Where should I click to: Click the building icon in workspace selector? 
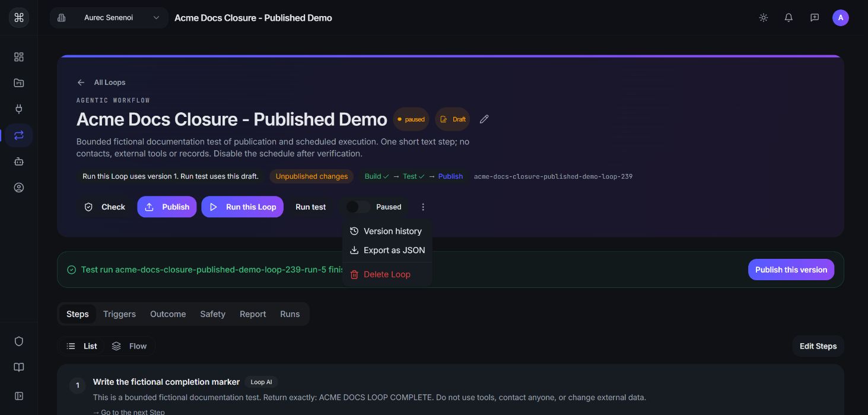[x=62, y=18]
